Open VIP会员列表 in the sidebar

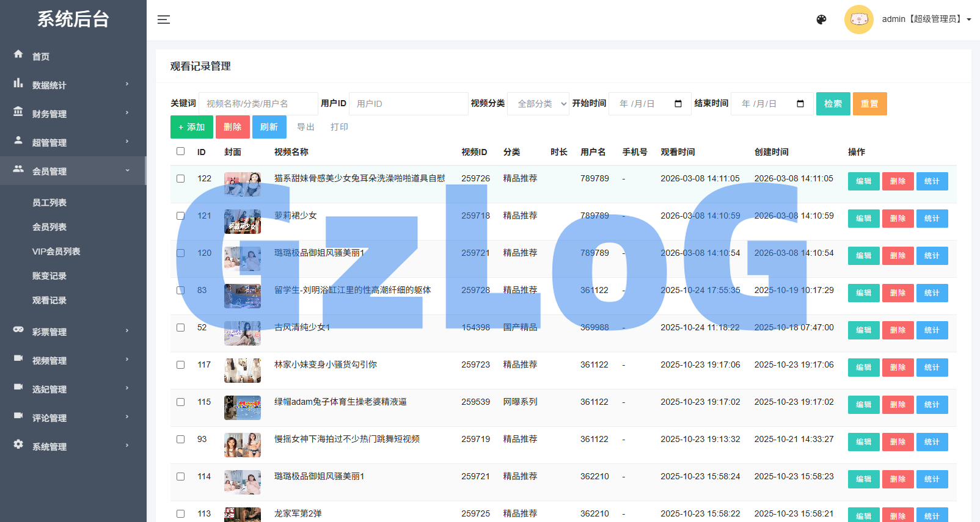pos(56,252)
